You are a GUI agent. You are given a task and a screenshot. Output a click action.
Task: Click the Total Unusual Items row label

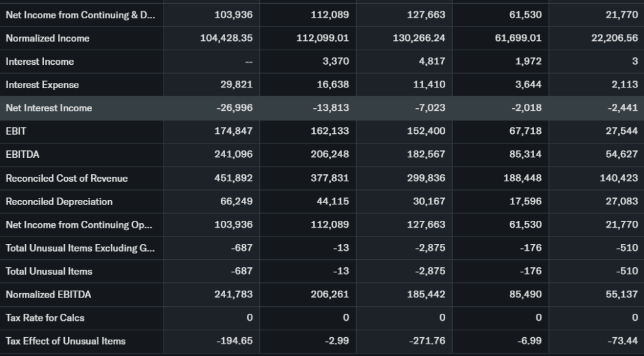(49, 272)
